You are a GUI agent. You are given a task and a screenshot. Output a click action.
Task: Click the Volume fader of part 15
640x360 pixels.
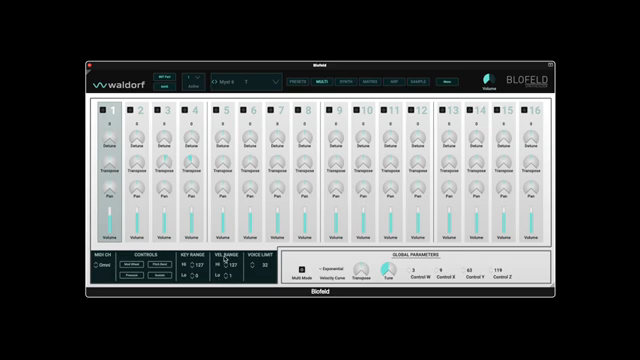[x=504, y=220]
